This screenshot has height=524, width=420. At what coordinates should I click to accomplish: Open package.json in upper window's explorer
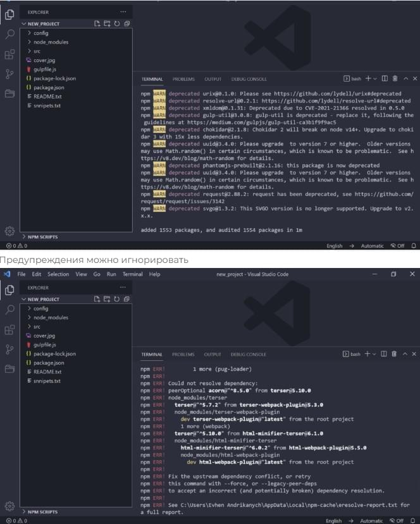[76, 87]
